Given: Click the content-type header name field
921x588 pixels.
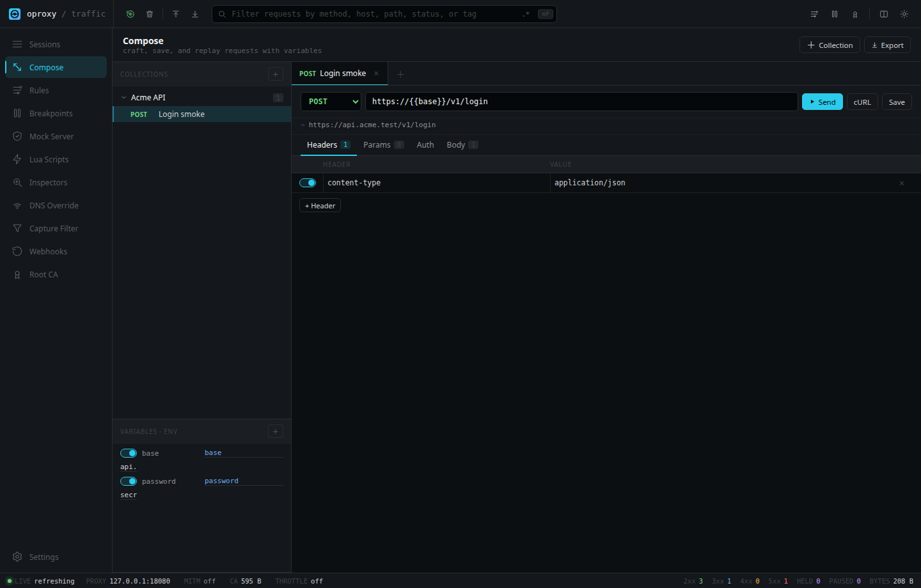Looking at the screenshot, I should coord(436,183).
